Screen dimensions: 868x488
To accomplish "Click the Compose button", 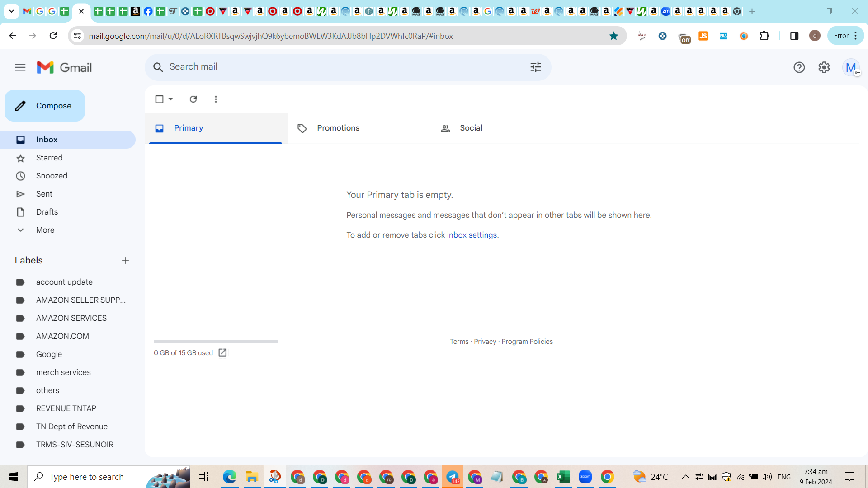I will [45, 106].
